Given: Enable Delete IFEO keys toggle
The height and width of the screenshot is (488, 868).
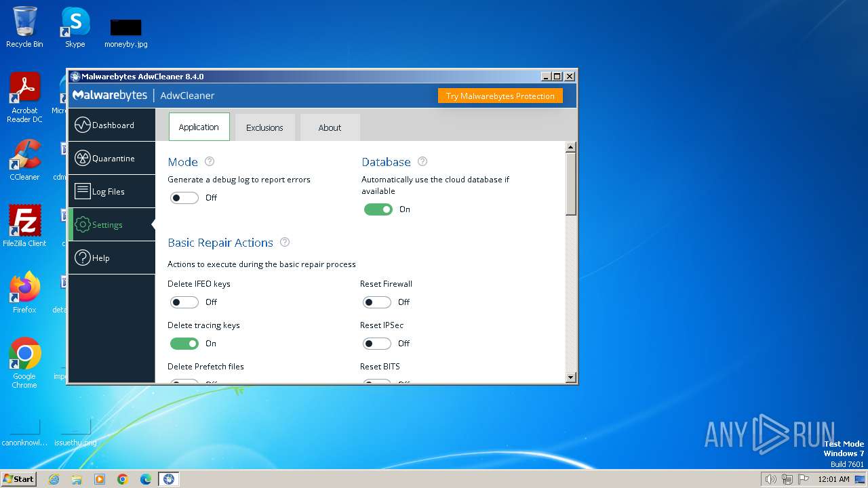Looking at the screenshot, I should pos(184,302).
